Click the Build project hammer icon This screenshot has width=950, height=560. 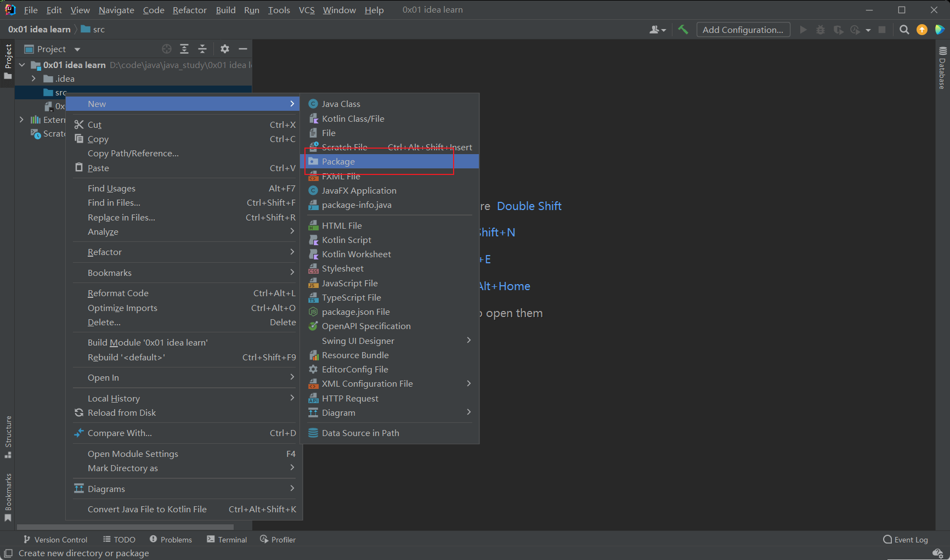[x=683, y=30]
